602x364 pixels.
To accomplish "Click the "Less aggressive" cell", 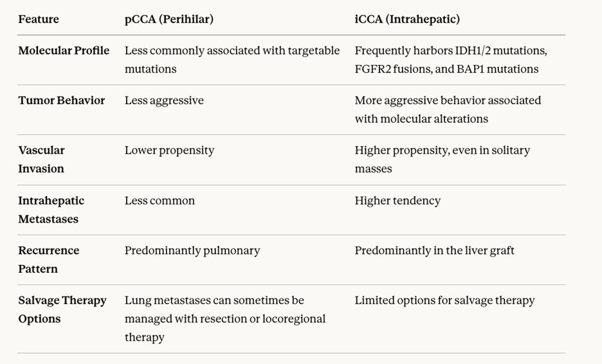I will tap(164, 100).
